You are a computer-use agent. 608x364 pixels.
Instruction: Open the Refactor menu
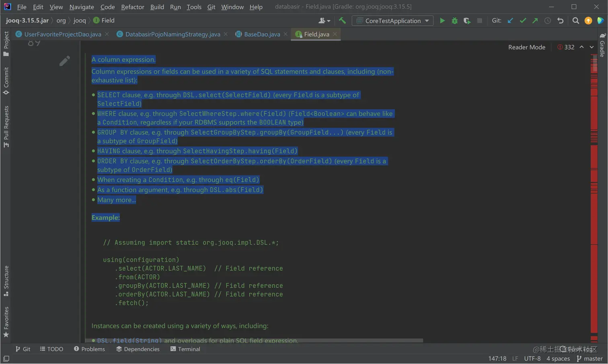(x=133, y=7)
